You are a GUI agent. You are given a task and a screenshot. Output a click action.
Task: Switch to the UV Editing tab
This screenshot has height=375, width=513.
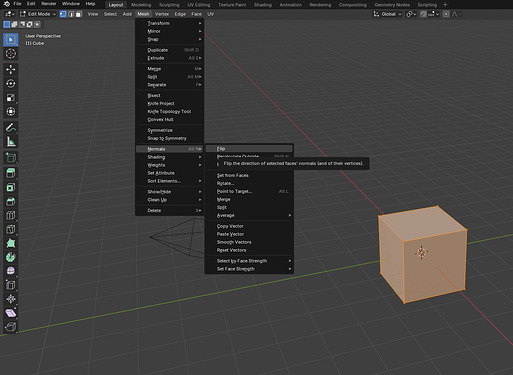point(199,5)
